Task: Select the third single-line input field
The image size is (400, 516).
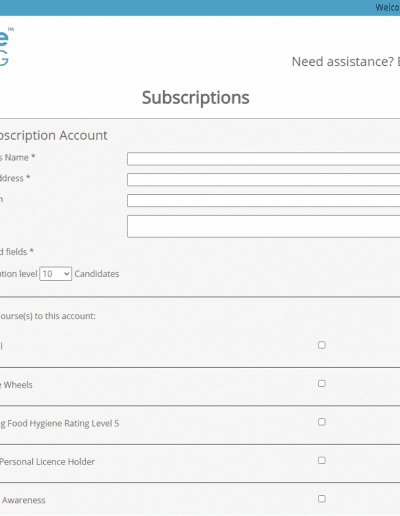Action: 263,201
